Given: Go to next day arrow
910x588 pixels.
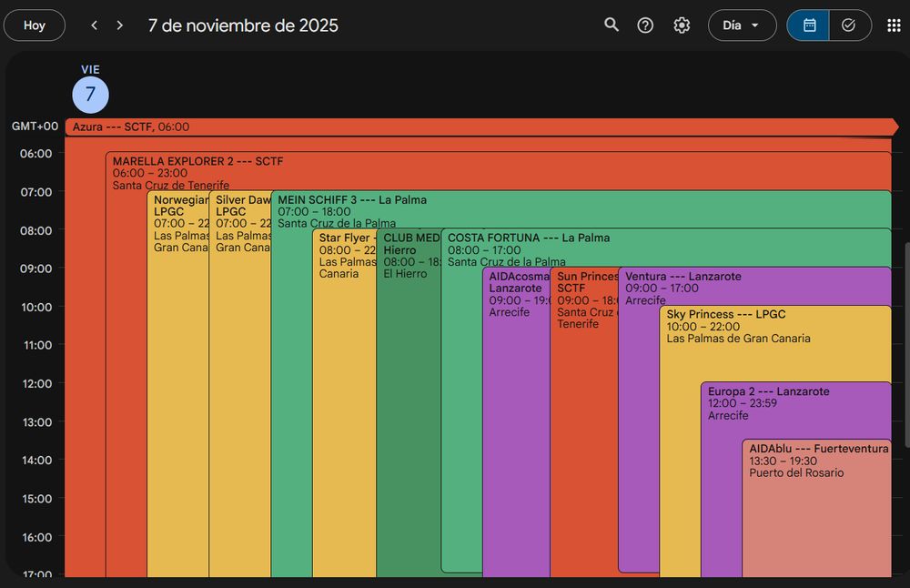Looking at the screenshot, I should click(119, 25).
